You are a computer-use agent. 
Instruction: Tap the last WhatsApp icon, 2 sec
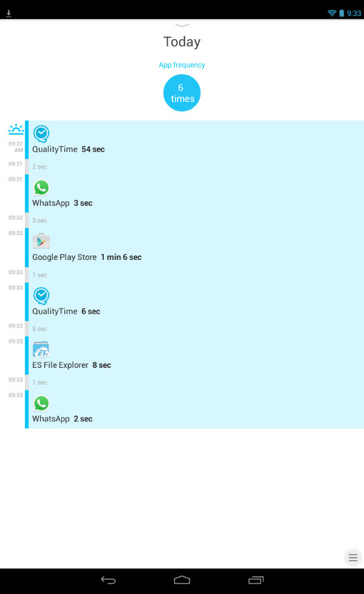coord(41,404)
